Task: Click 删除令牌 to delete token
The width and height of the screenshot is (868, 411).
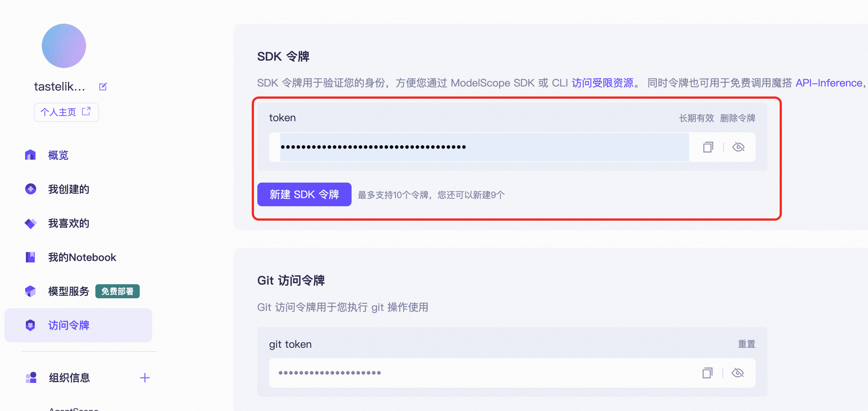Action: coord(738,118)
